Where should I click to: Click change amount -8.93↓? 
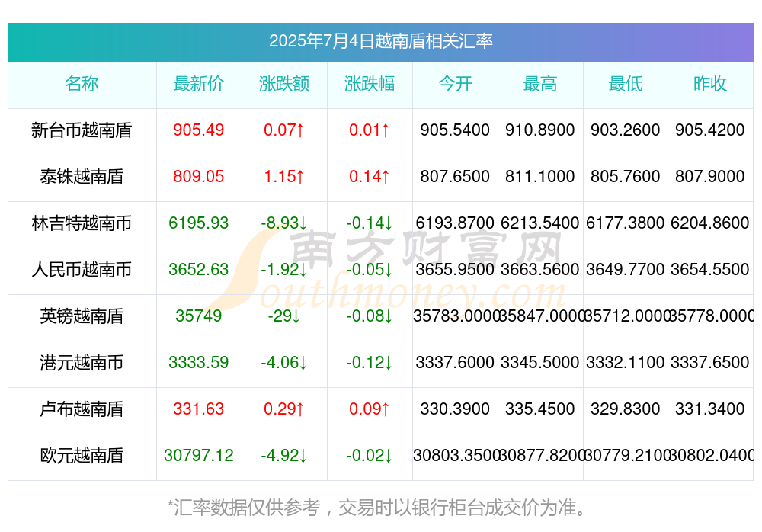[283, 223]
